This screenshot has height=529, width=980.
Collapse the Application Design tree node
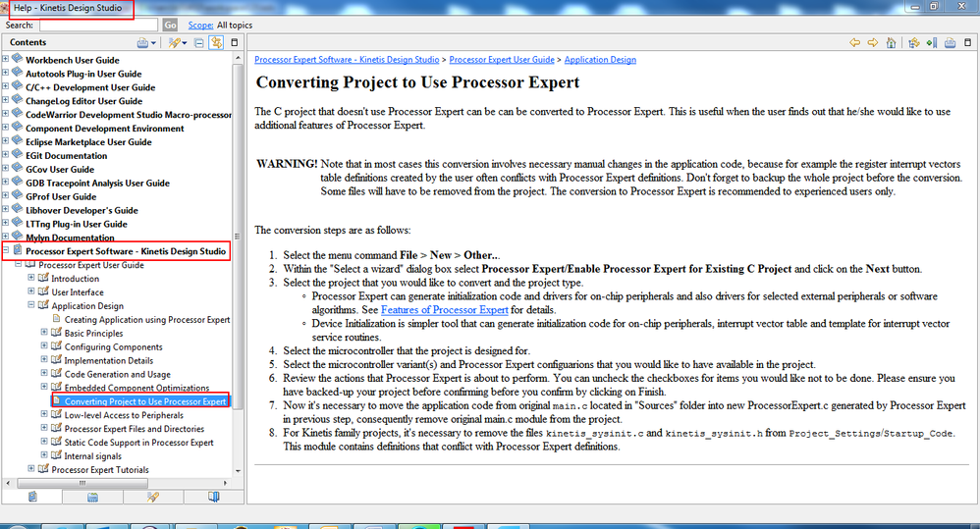[31, 305]
